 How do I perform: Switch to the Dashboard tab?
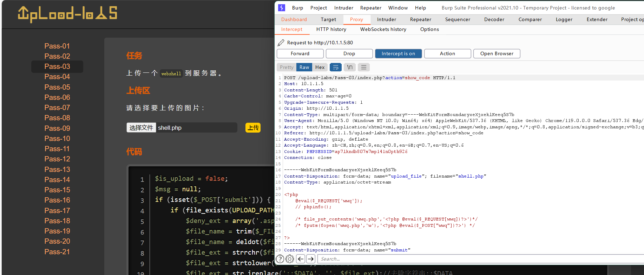click(294, 19)
